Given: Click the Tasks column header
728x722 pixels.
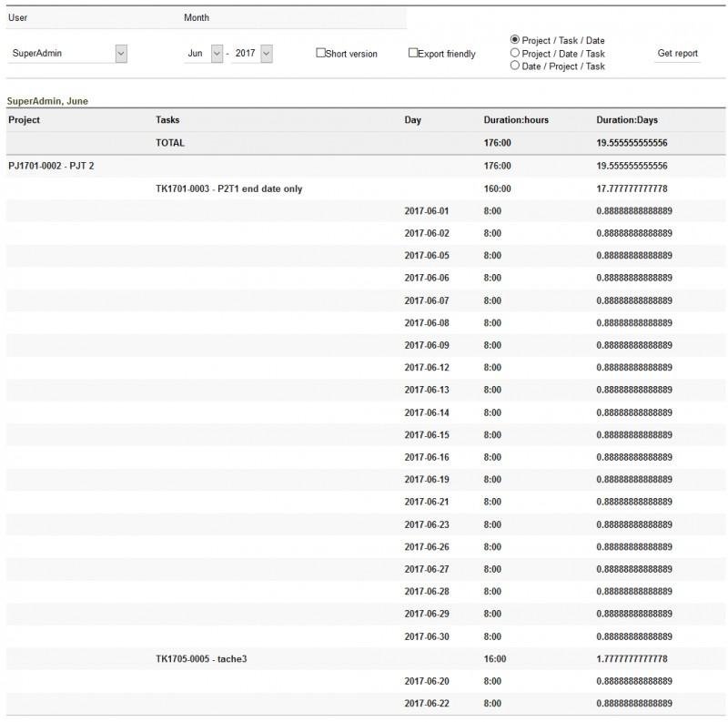Looking at the screenshot, I should click(166, 119).
